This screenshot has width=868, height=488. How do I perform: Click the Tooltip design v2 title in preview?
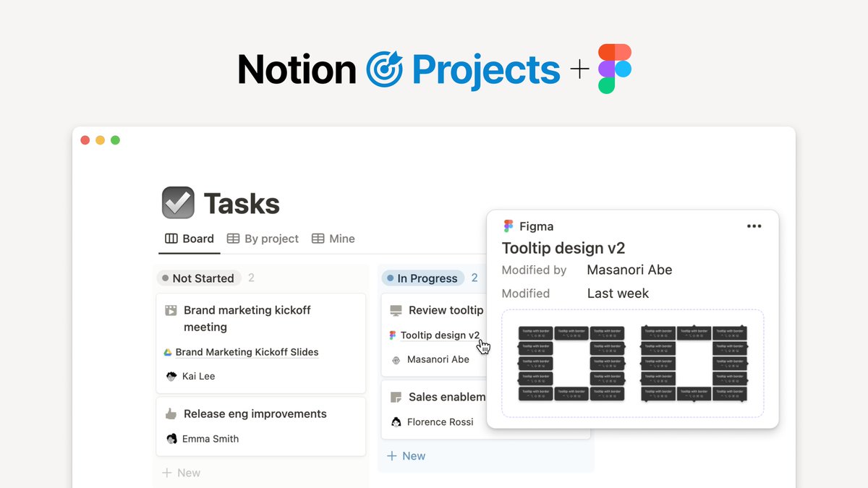[x=563, y=248]
